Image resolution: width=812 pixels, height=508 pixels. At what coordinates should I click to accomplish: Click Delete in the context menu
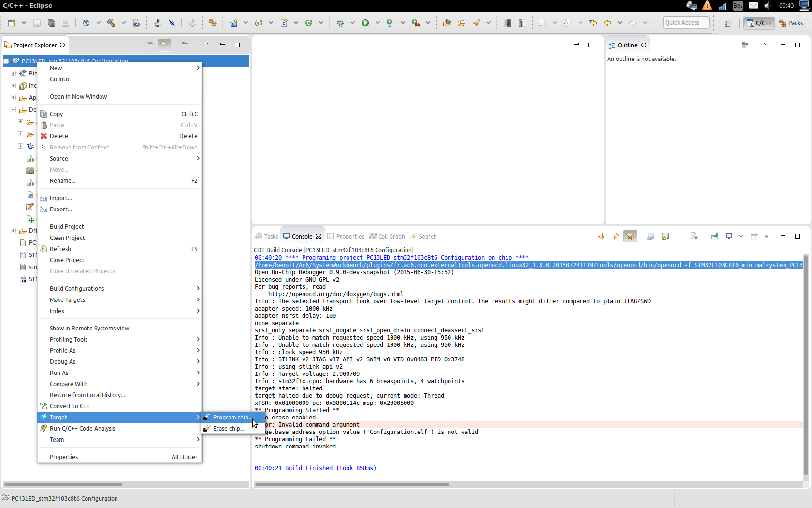coord(119,136)
